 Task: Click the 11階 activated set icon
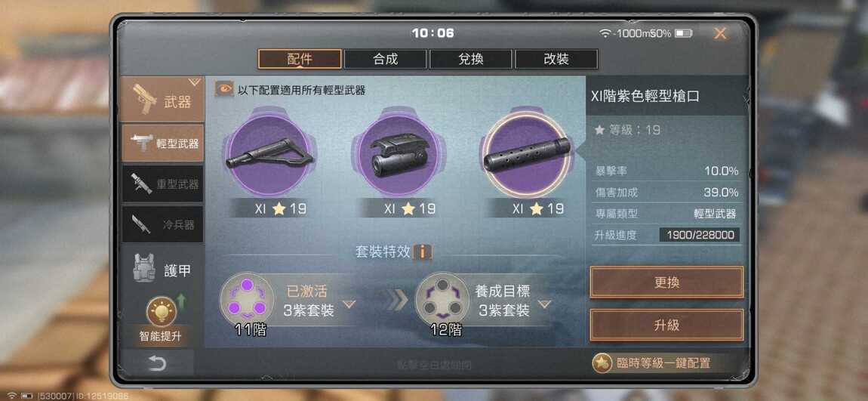point(247,300)
